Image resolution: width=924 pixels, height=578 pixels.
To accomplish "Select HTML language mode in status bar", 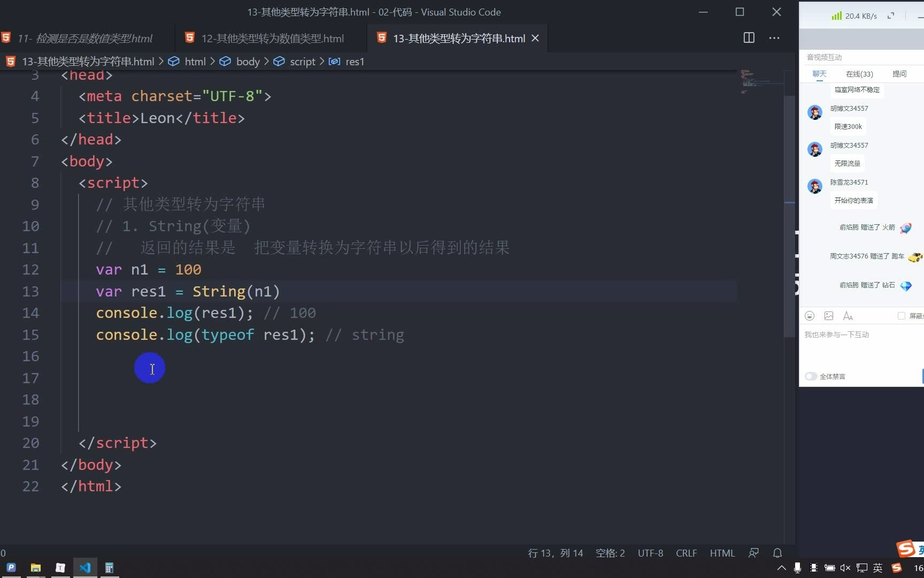I will (722, 553).
